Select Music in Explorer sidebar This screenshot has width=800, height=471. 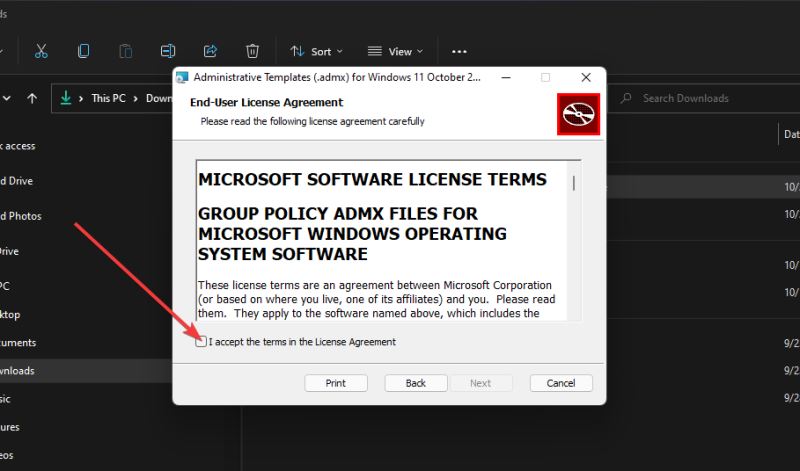[x=5, y=399]
